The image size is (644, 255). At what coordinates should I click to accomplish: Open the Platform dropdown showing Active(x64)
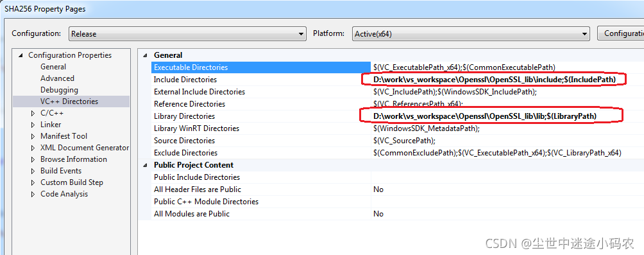[x=471, y=34]
